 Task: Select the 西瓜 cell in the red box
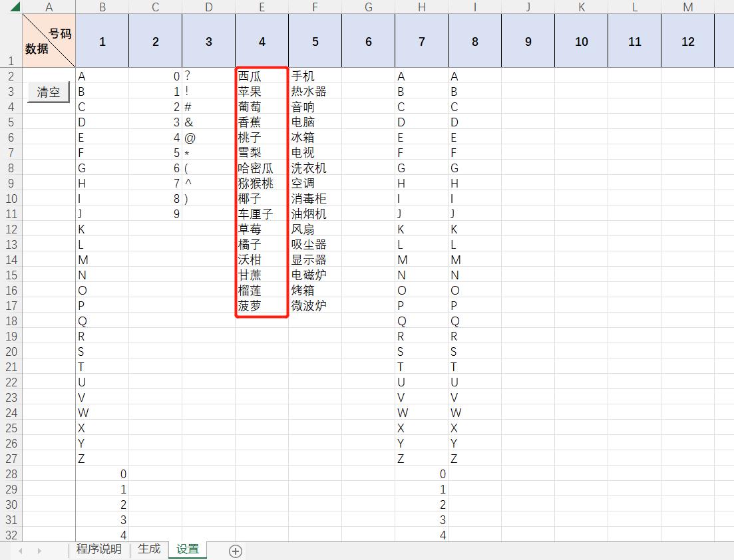coord(262,76)
